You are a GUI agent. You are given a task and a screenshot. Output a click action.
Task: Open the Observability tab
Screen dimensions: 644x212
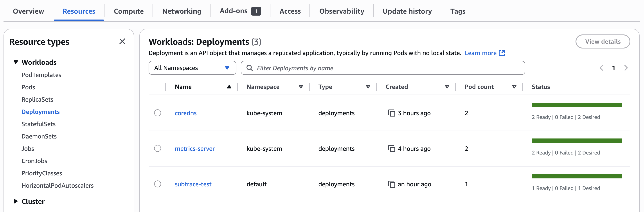click(342, 11)
